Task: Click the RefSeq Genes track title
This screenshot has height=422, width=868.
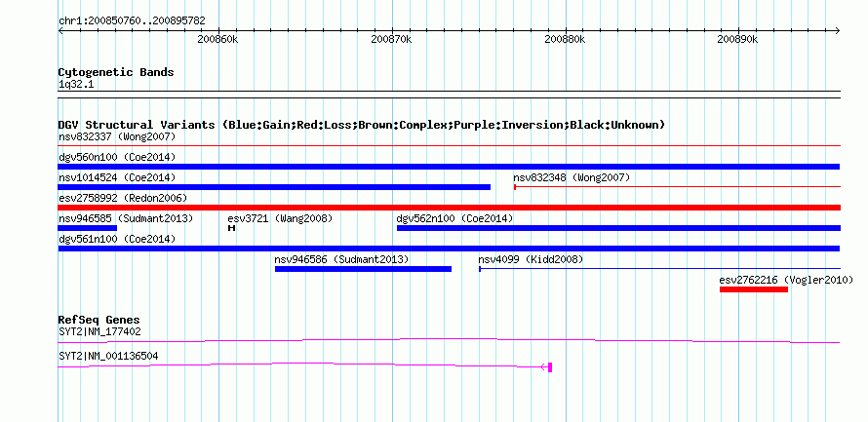Action: (x=99, y=320)
